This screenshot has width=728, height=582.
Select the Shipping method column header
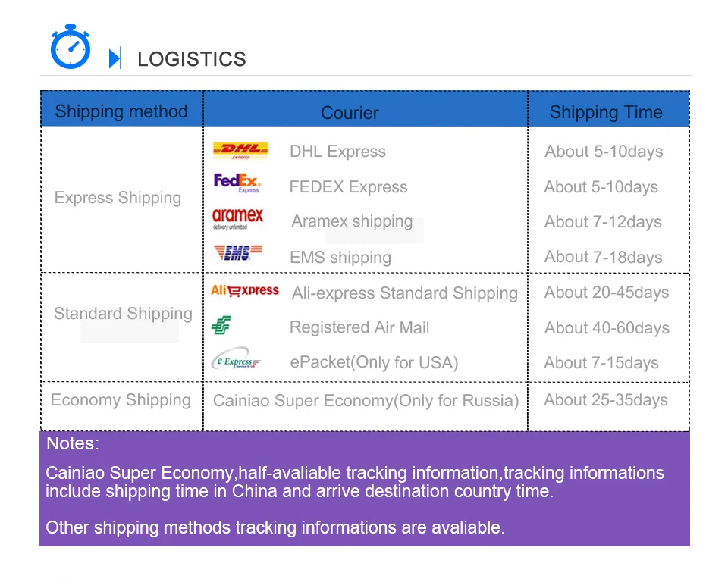121,111
